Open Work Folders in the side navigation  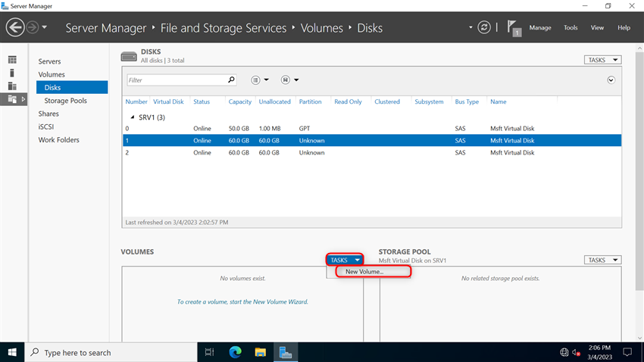[59, 140]
